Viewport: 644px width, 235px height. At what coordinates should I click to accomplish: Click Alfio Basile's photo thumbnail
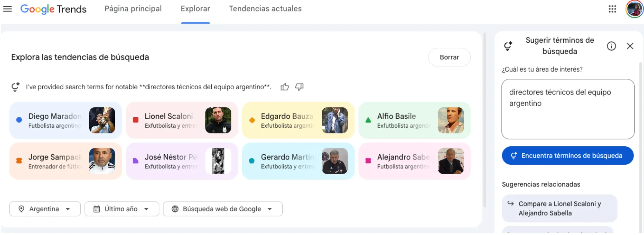point(451,120)
